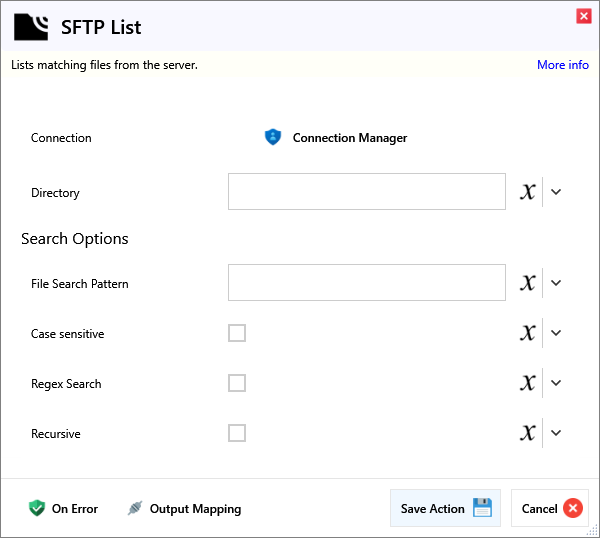
Task: Check the Recursive option box
Action: (x=237, y=433)
